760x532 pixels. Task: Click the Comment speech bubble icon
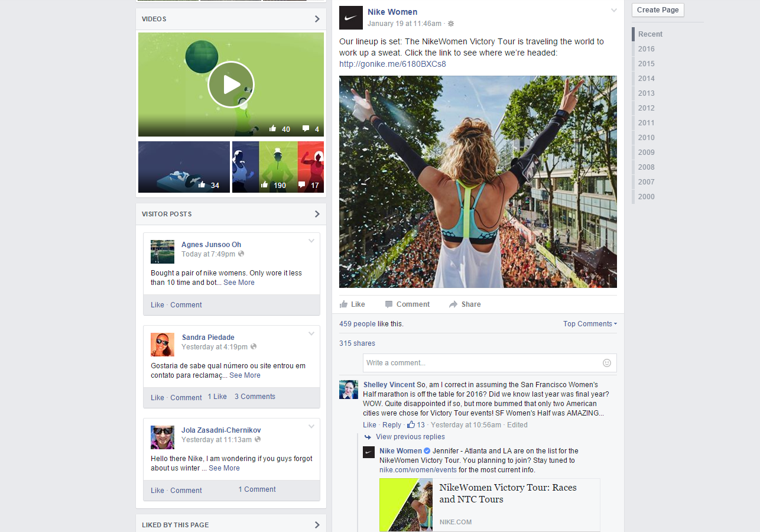click(389, 304)
